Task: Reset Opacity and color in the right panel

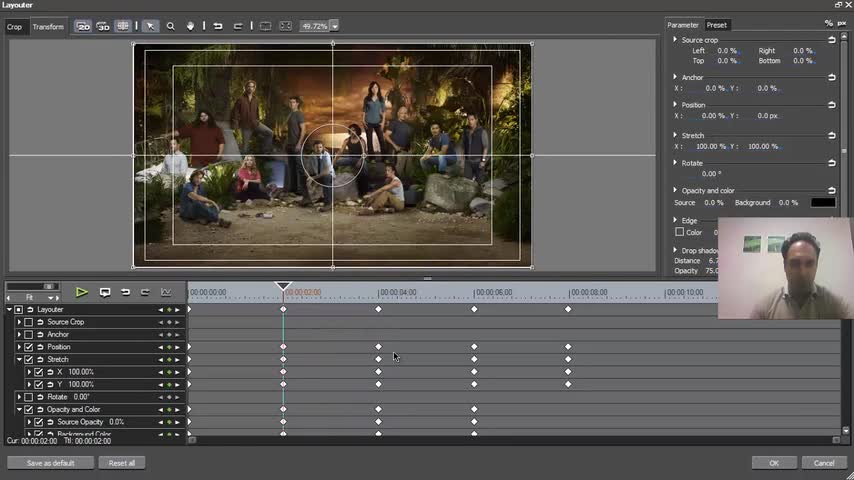Action: 832,191
